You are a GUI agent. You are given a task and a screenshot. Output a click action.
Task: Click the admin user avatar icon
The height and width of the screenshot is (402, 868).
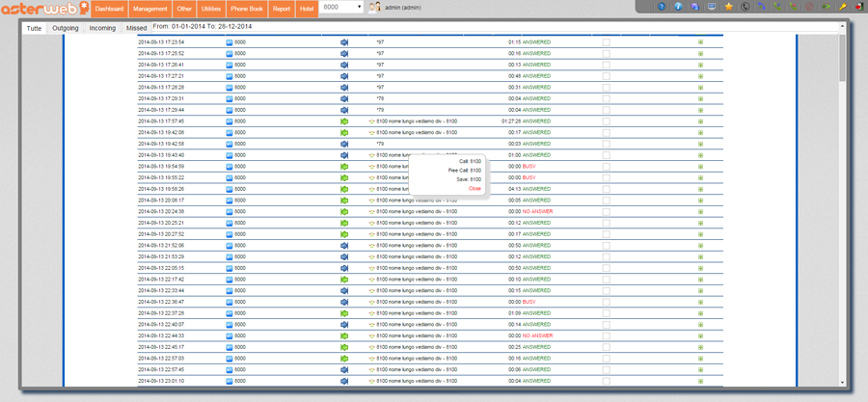pos(374,7)
